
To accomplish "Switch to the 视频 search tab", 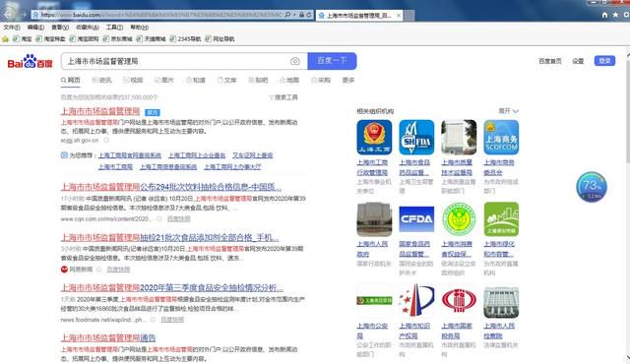I will click(133, 81).
